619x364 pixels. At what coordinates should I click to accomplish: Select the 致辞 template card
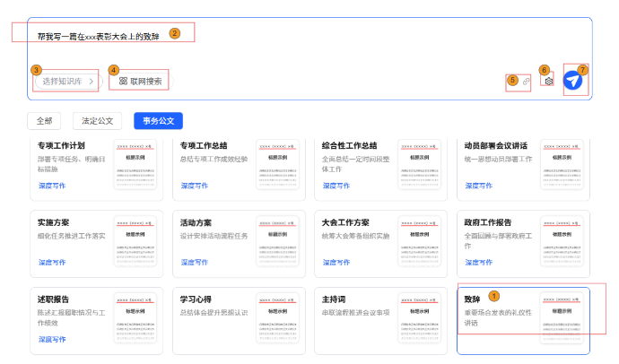tap(498, 314)
